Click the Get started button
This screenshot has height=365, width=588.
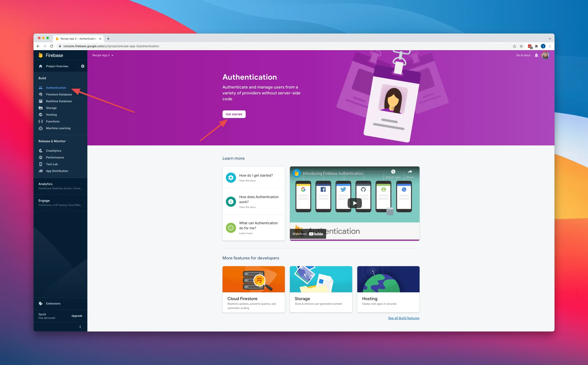point(233,114)
